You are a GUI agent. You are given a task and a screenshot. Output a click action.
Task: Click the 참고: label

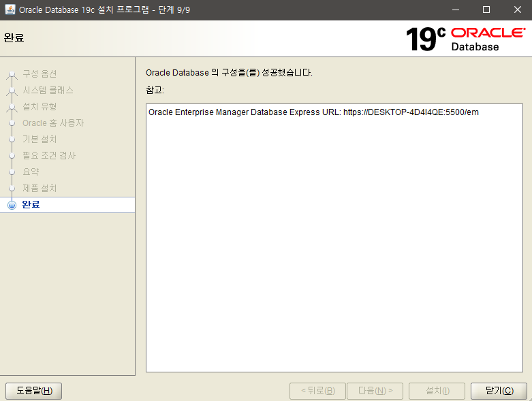pos(155,90)
